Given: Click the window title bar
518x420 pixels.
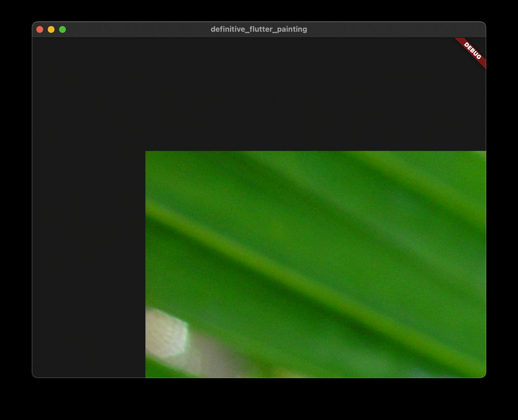Looking at the screenshot, I should [227, 29].
